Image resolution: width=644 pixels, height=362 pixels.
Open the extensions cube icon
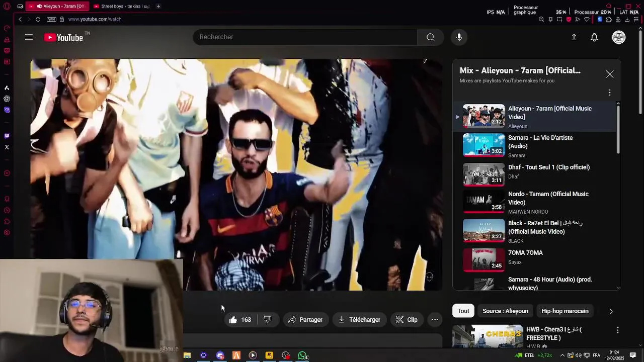[609, 20]
